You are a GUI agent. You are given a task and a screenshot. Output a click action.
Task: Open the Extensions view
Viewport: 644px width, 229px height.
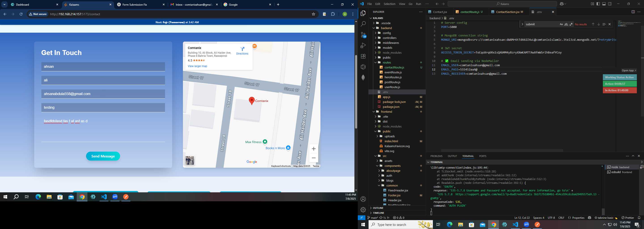[x=363, y=56]
